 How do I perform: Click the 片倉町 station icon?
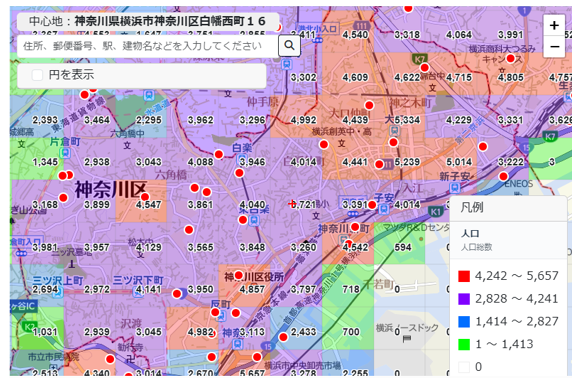pyautogui.click(x=65, y=152)
